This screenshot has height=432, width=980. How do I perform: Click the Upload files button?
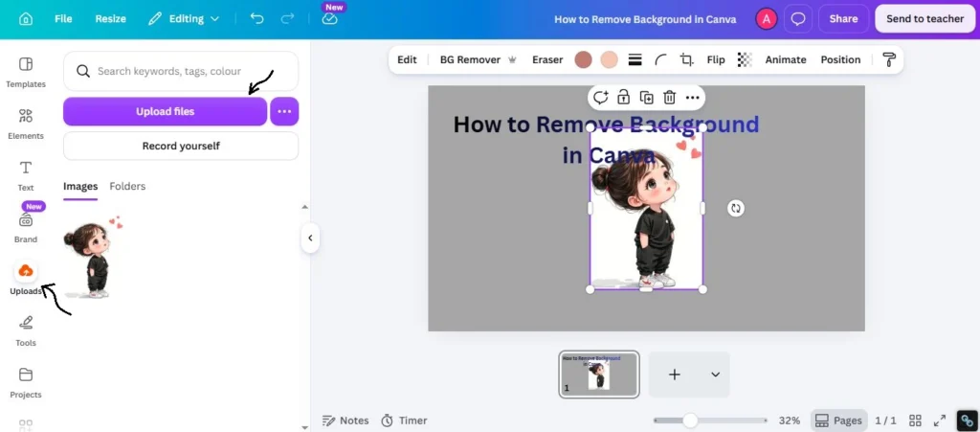tap(165, 111)
